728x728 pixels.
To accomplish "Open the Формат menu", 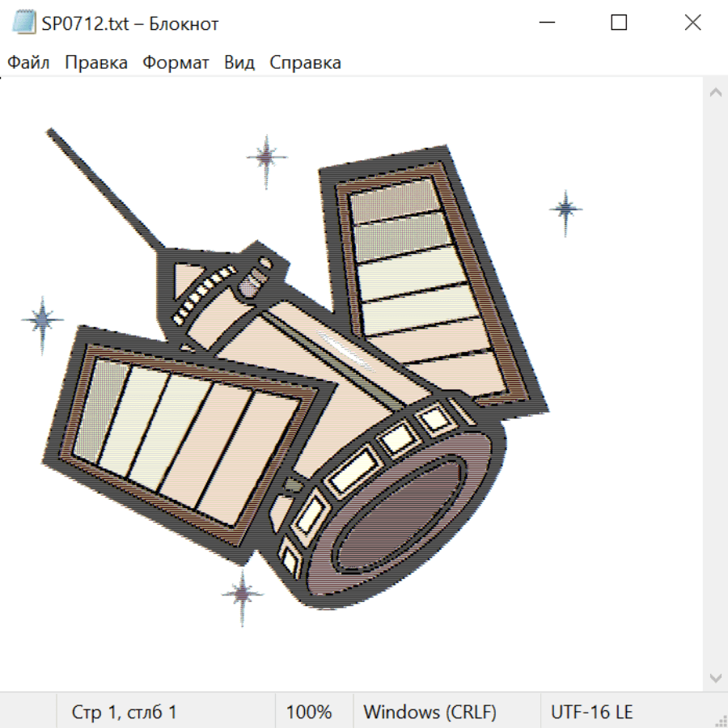I will pyautogui.click(x=176, y=63).
